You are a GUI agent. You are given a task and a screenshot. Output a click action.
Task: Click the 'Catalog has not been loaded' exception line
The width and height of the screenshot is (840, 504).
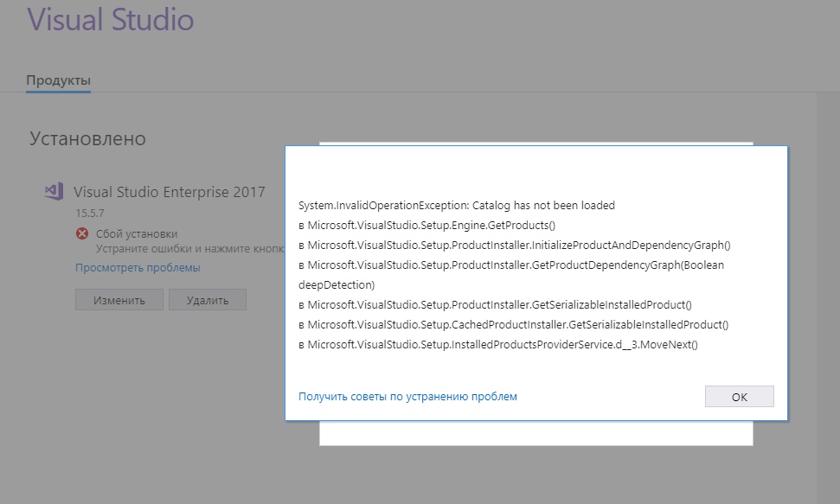[x=457, y=206]
